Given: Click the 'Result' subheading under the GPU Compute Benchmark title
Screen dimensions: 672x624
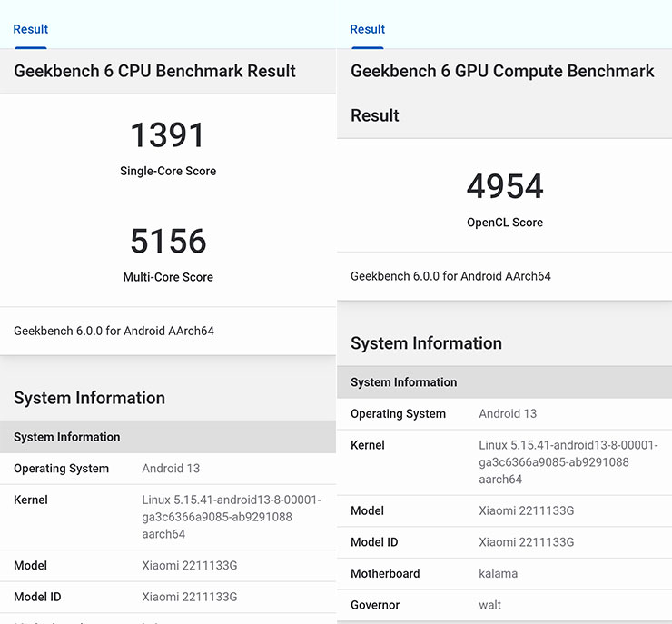Looking at the screenshot, I should coord(374,115).
